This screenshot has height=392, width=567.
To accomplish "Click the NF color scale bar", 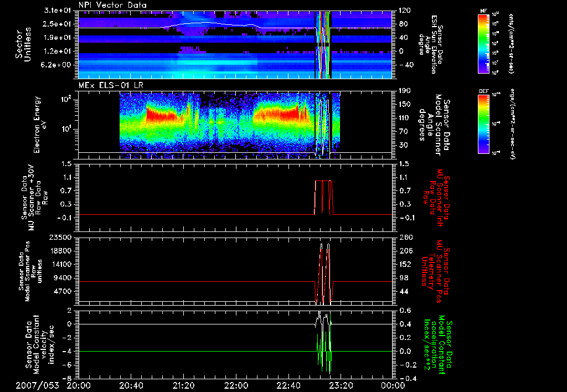I will (483, 44).
